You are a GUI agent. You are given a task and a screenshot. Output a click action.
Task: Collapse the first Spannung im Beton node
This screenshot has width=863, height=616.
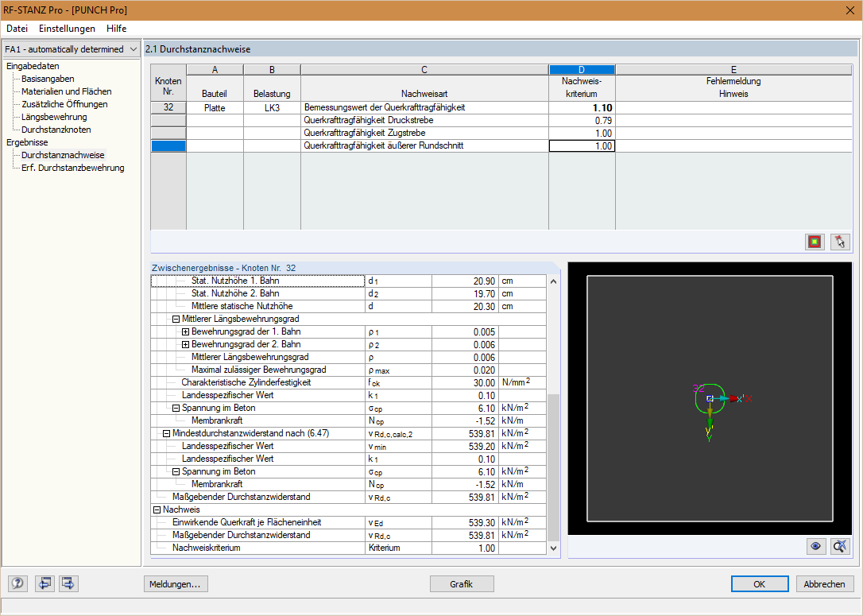[176, 409]
